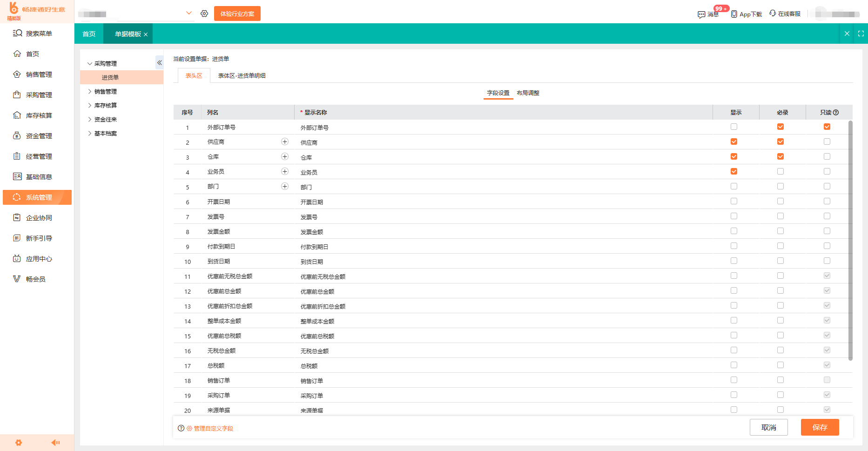Select the 表体区-进货单明细 tab
This screenshot has width=868, height=451.
coord(242,75)
